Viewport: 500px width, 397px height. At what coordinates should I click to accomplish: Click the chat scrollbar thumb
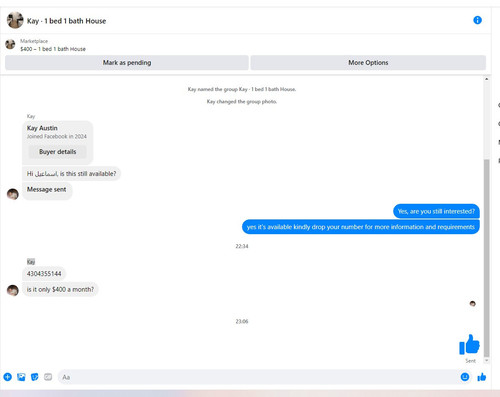click(x=486, y=258)
